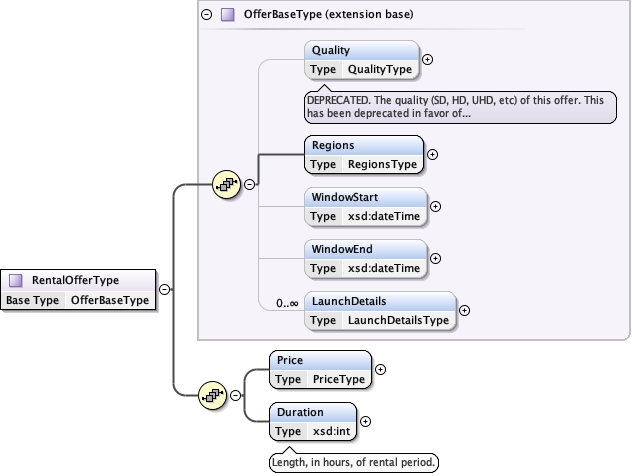
Task: Select the sequence compositor icon inside OfferBaseType
Action: click(227, 184)
